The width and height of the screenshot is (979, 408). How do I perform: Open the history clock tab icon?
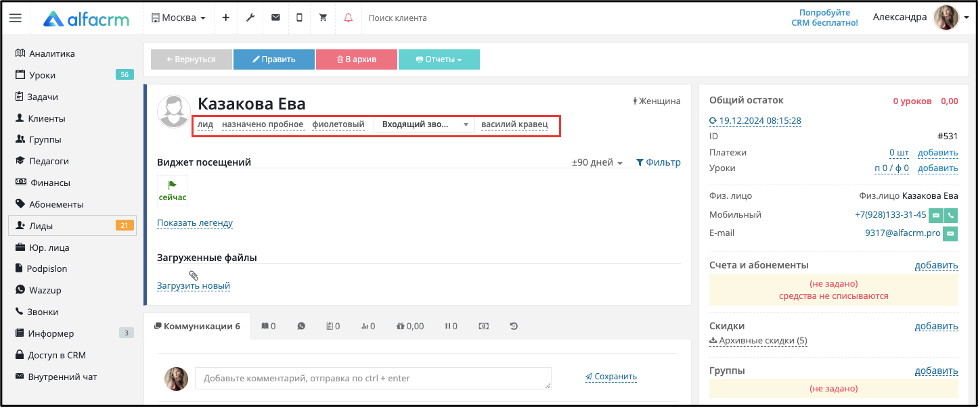pyautogui.click(x=514, y=326)
